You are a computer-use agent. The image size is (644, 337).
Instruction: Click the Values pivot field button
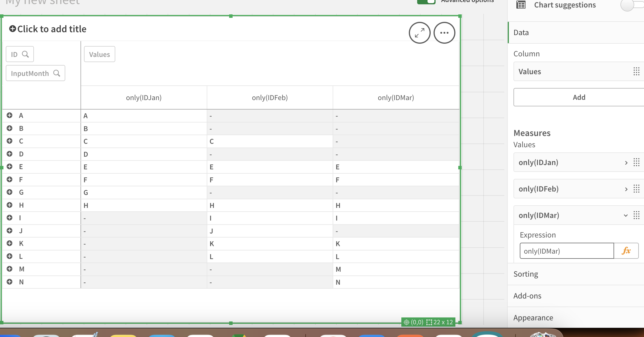(x=99, y=54)
